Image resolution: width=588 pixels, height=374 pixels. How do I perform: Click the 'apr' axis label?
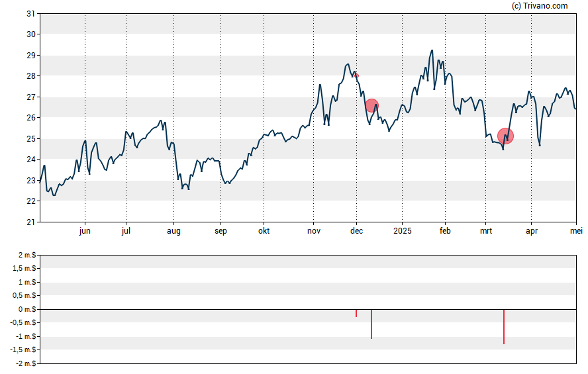tap(532, 231)
